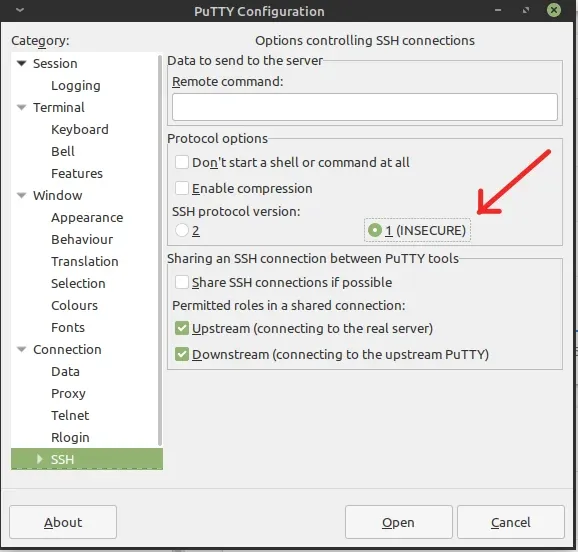The height and width of the screenshot is (552, 578).
Task: Select Features in the category tree
Action: click(77, 173)
